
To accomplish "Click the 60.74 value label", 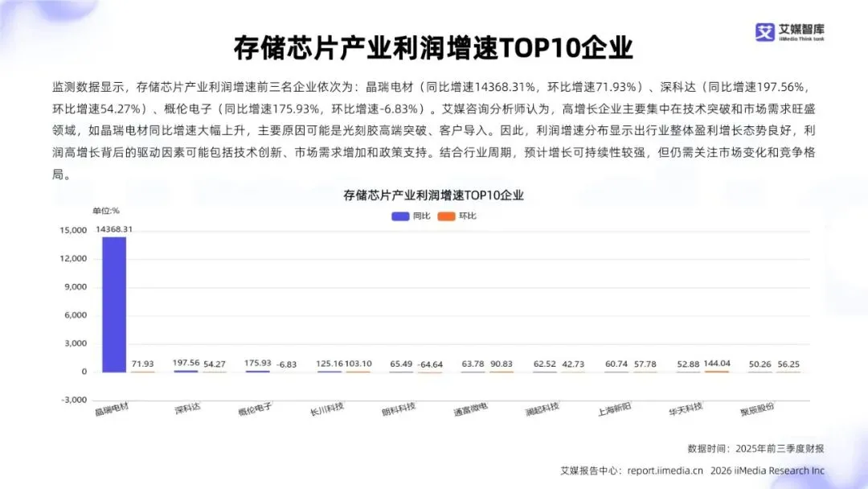I will [616, 364].
